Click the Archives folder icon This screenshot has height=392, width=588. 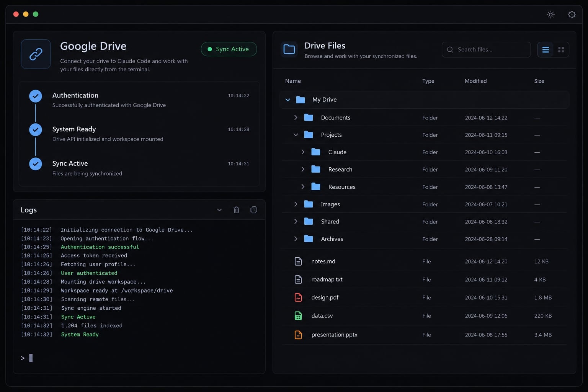[x=309, y=239]
